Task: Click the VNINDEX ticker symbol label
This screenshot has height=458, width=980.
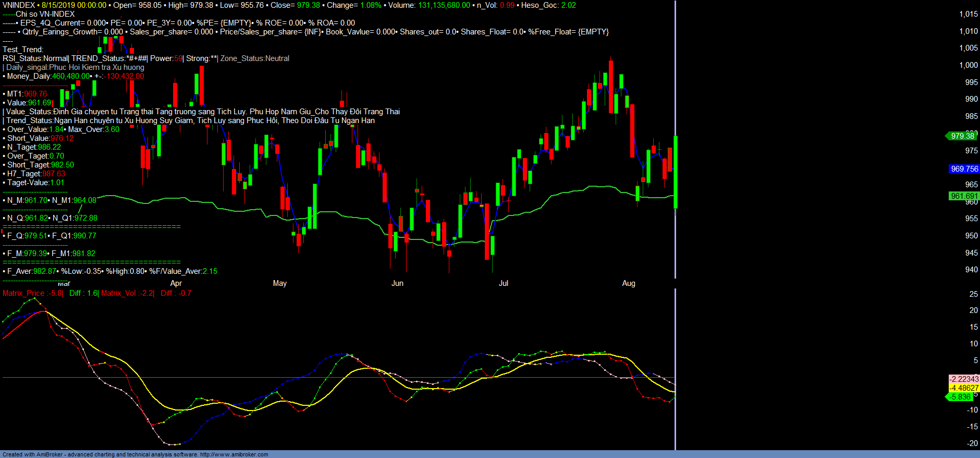Action: tap(19, 5)
